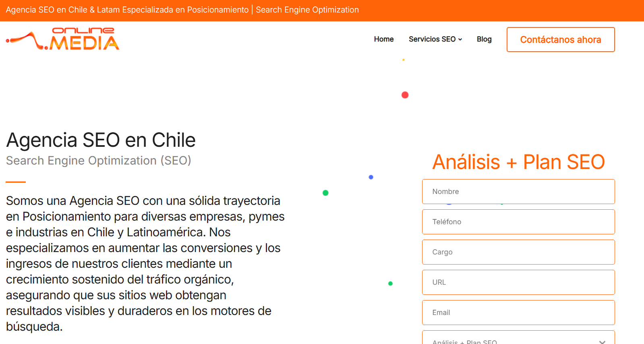Click the Agencia SEO en Chile heading
Screen dimensions: 644x344
point(101,140)
